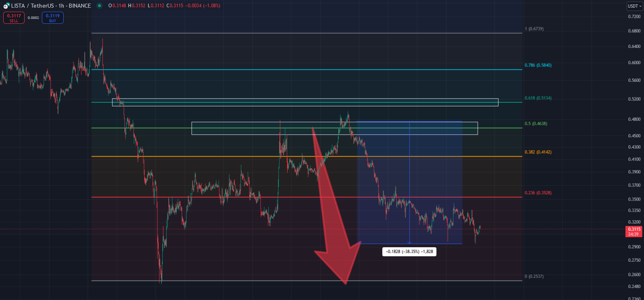This screenshot has width=644, height=300.
Task: Click the orange 0.382 (0.4142) Fib label
Action: click(538, 152)
